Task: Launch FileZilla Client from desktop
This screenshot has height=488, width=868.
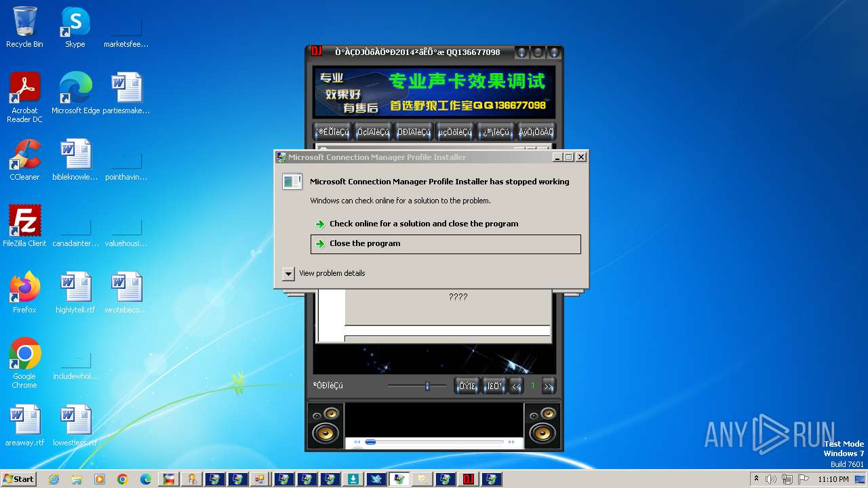Action: click(x=24, y=226)
